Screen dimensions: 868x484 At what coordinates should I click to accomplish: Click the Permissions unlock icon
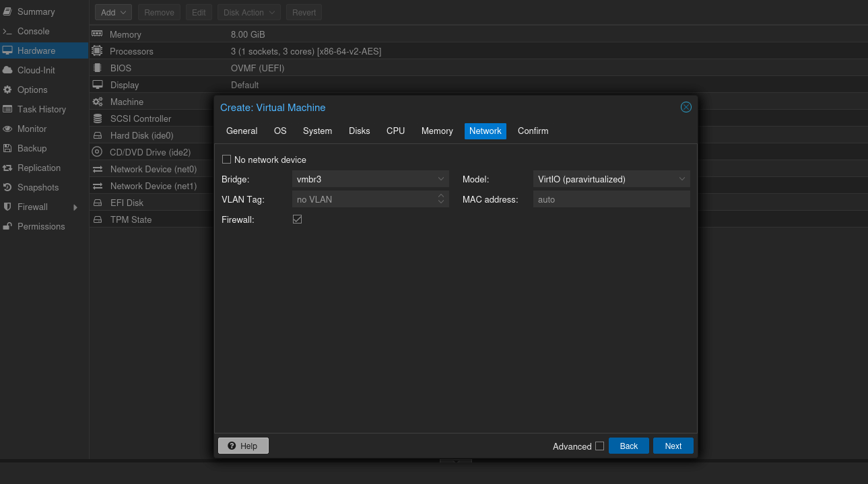(x=7, y=226)
